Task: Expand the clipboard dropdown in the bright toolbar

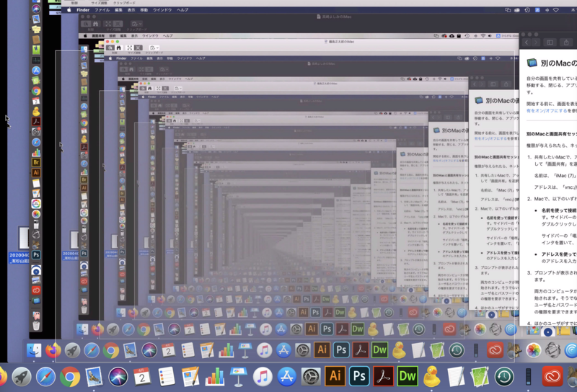Action: click(154, 48)
